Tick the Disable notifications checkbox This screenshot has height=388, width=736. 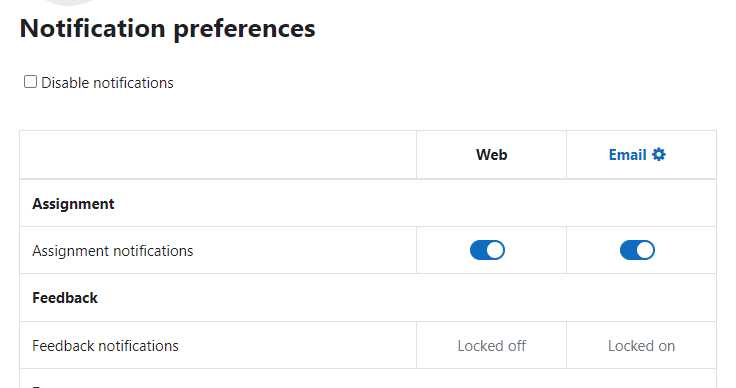tap(31, 82)
